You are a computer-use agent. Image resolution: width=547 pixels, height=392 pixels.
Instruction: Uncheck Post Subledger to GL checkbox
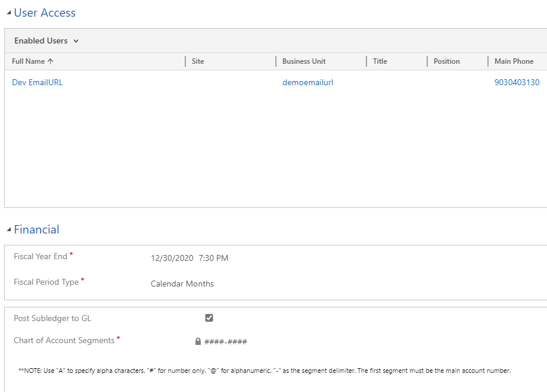point(209,318)
